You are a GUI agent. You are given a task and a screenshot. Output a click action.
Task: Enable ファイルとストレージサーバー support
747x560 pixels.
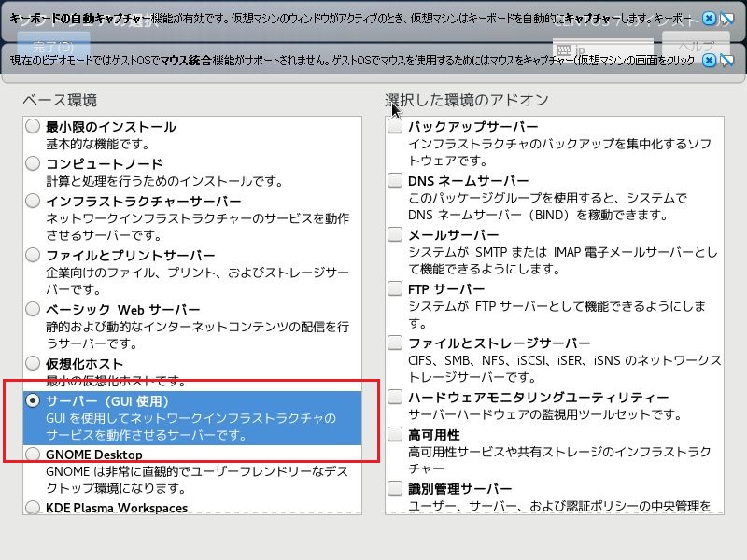pos(394,342)
